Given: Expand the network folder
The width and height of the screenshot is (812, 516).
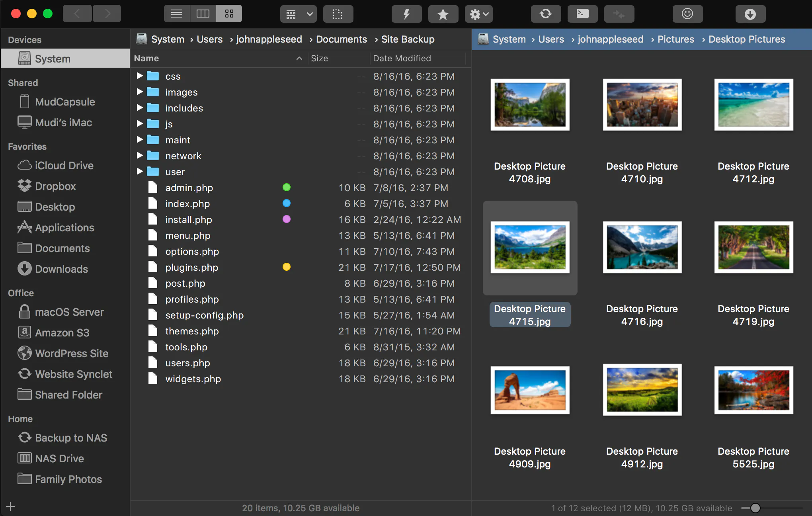Looking at the screenshot, I should (140, 155).
